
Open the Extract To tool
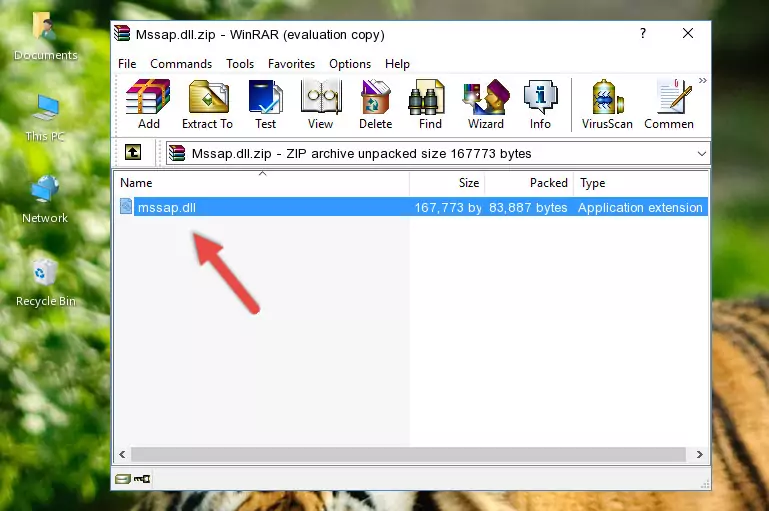tap(207, 104)
